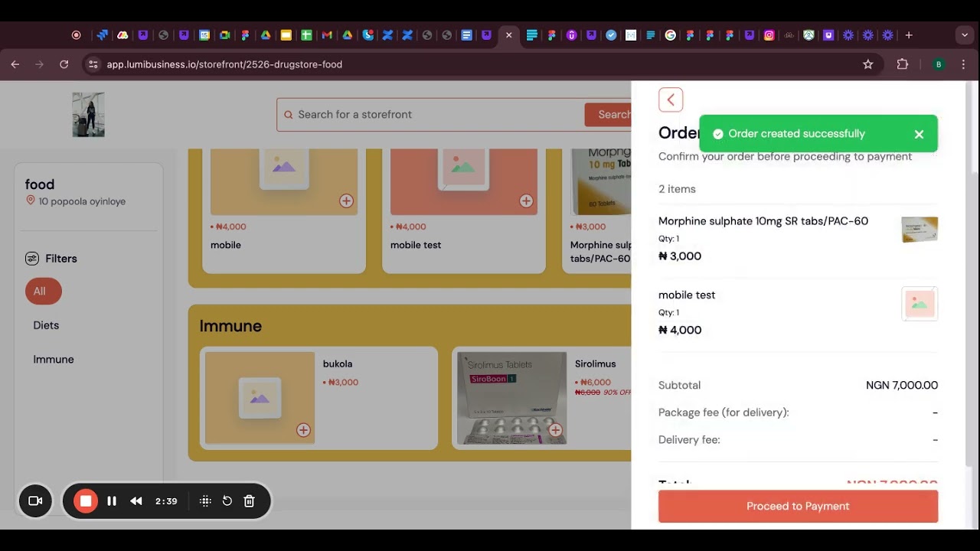Switch to the Instagram tab
This screenshot has height=551, width=980.
point(769,35)
